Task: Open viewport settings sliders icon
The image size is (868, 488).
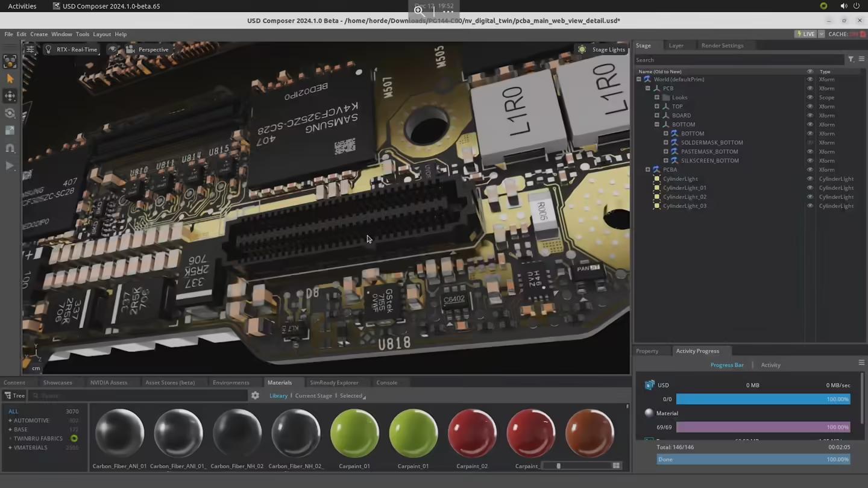Action: point(30,49)
